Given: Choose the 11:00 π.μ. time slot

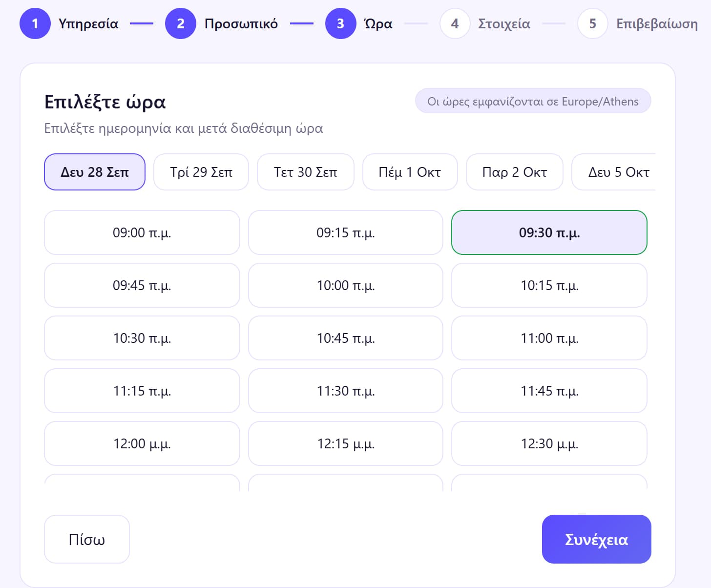Looking at the screenshot, I should click(549, 338).
